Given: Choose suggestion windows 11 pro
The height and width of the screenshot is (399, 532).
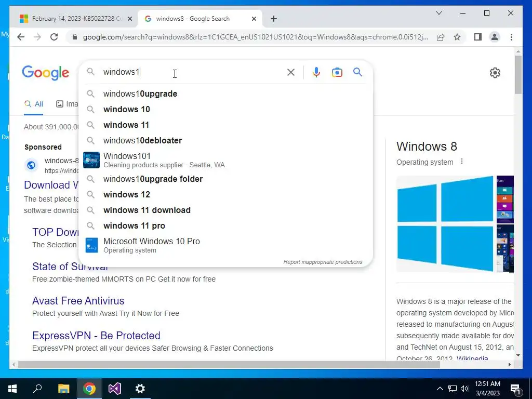Looking at the screenshot, I should click(225, 225).
